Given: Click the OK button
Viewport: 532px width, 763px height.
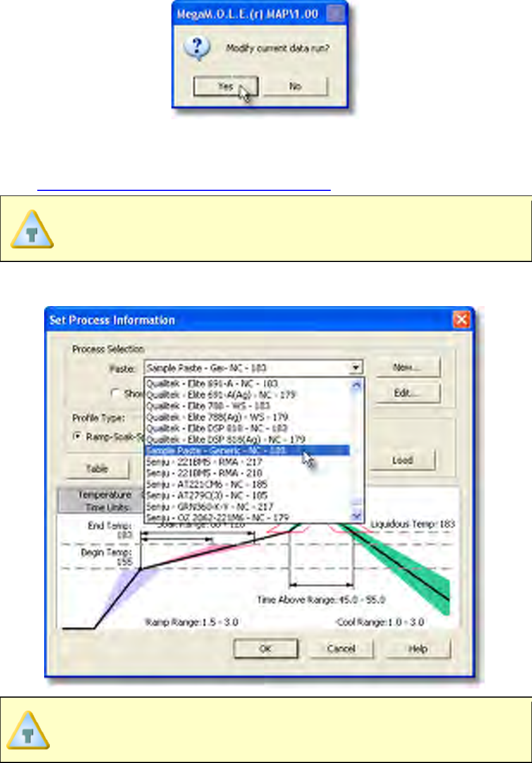Looking at the screenshot, I should click(x=265, y=649).
